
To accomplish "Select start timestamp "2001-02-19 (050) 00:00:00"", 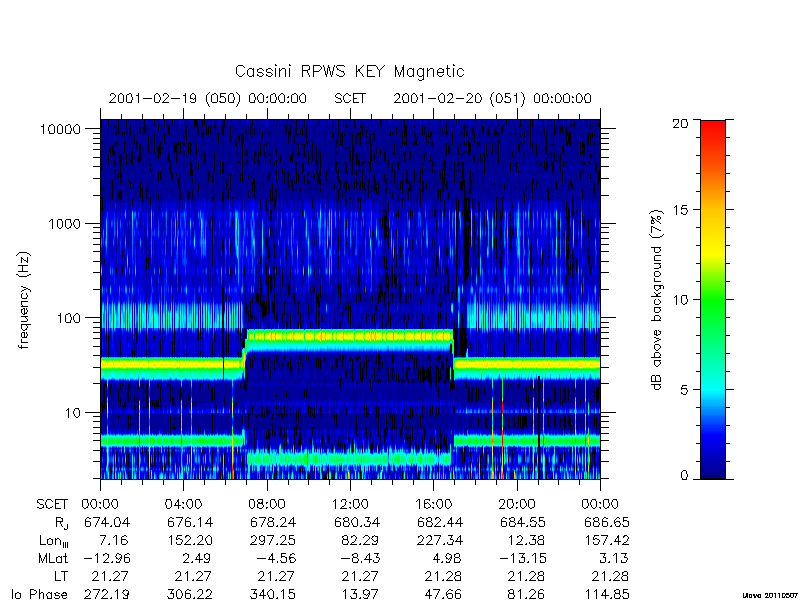I will [208, 98].
